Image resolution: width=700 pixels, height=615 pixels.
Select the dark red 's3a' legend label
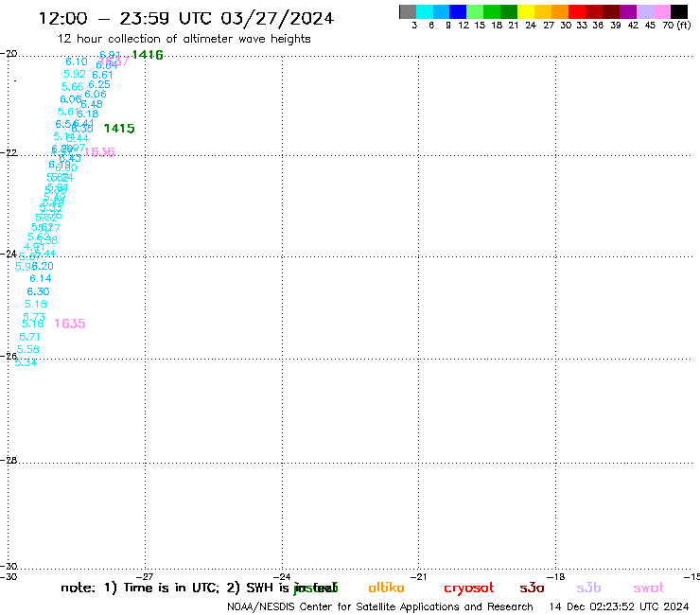click(x=532, y=588)
